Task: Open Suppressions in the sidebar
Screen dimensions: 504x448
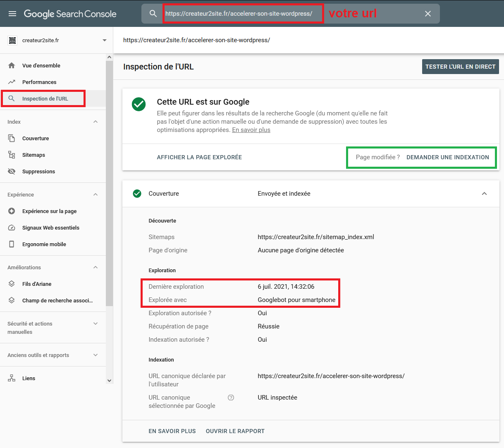Action: (38, 171)
